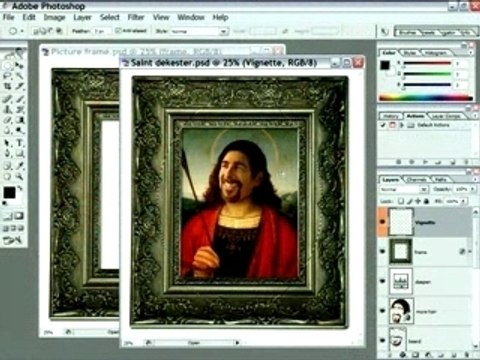The image size is (480, 360).
Task: Hide the Vignette layer
Action: [383, 222]
